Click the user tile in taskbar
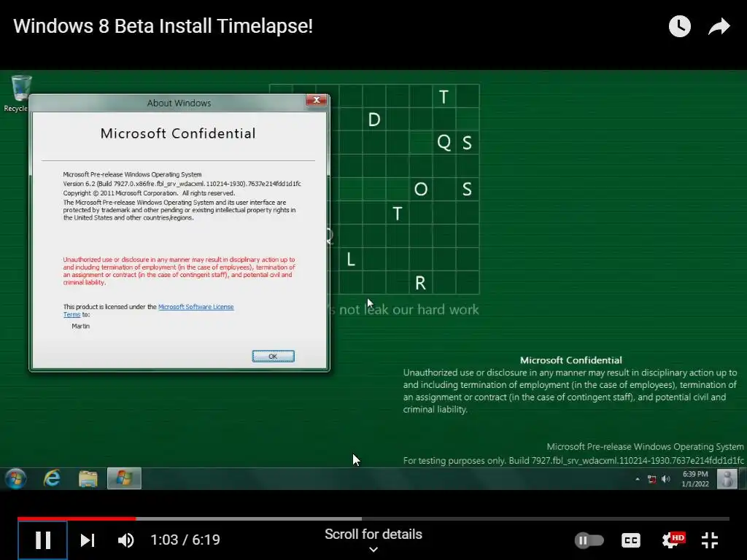 click(x=727, y=478)
